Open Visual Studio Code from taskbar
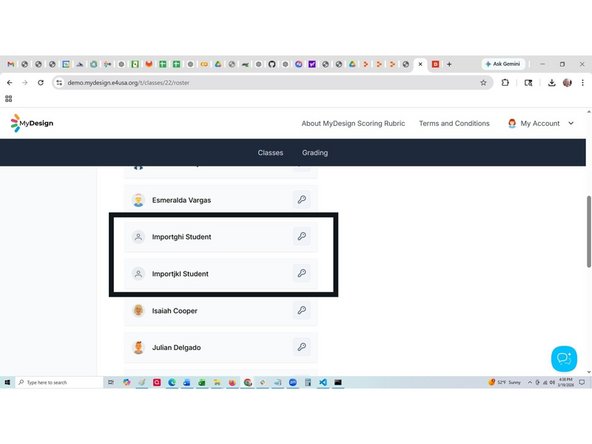 (x=323, y=382)
